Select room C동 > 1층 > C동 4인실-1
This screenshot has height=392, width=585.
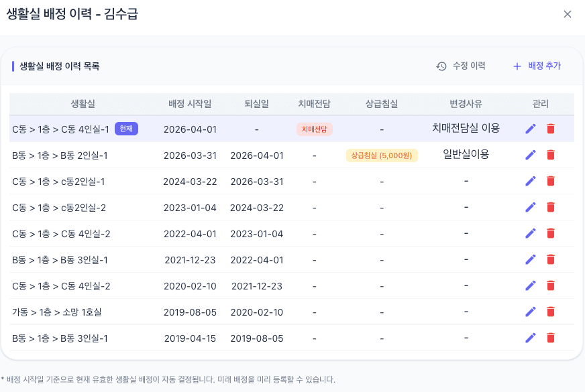coord(60,129)
